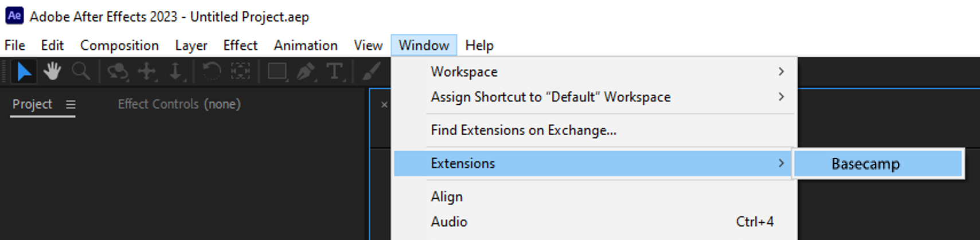Switch to the Effect Controls tab
Image resolution: width=980 pixels, height=240 pixels.
179,104
